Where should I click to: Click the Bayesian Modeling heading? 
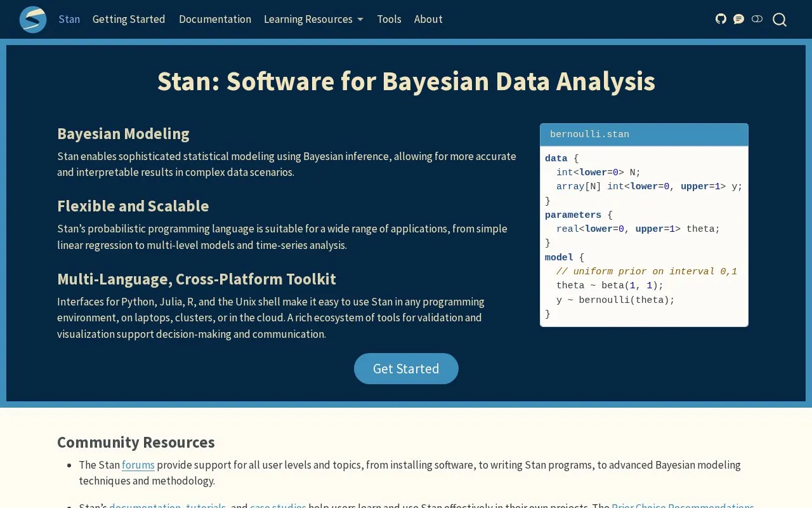123,134
